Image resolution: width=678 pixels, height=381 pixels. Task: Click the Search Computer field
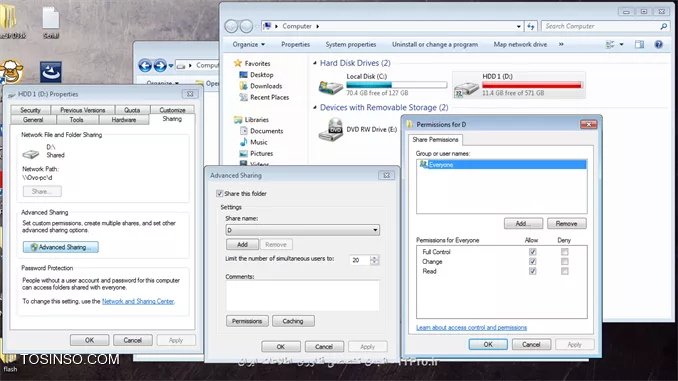(x=600, y=26)
